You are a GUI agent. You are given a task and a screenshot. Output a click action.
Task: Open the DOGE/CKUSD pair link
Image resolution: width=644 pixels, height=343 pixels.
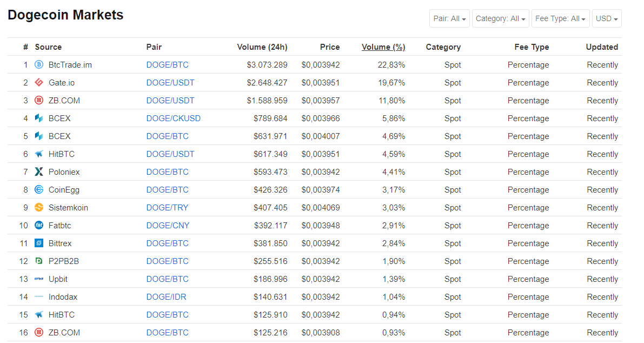pos(174,118)
